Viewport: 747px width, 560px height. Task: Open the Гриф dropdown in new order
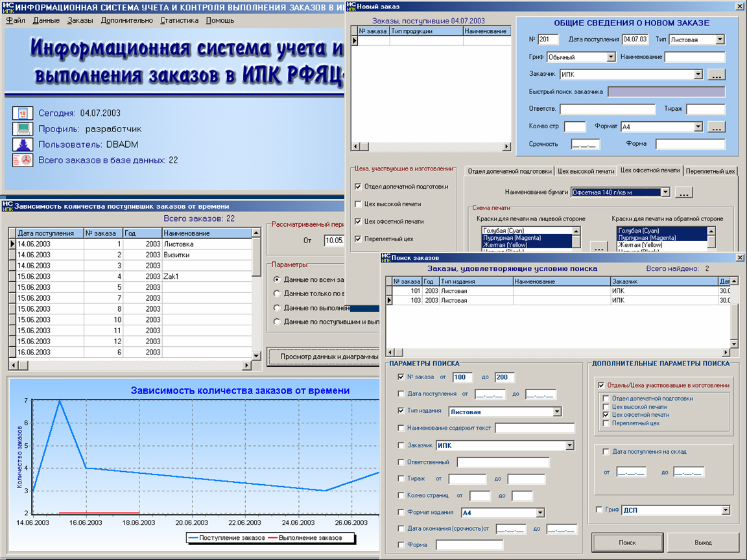click(610, 57)
